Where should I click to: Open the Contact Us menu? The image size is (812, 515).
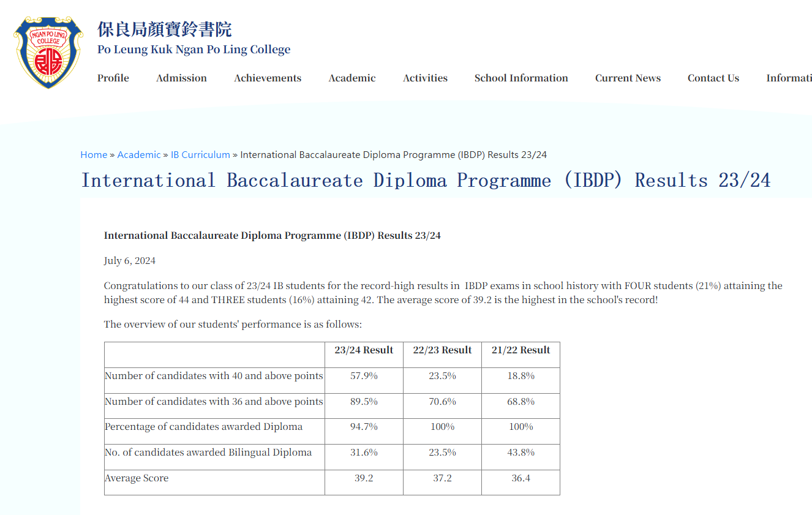click(713, 78)
